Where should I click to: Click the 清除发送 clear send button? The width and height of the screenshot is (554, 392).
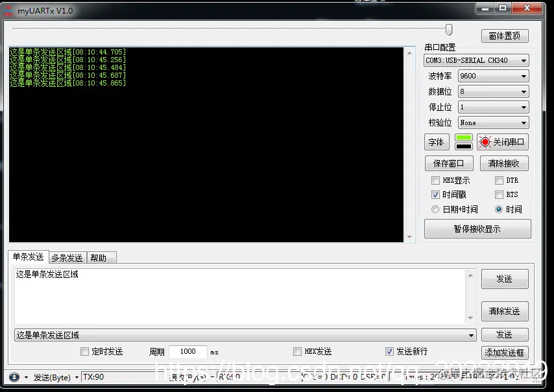click(x=505, y=311)
